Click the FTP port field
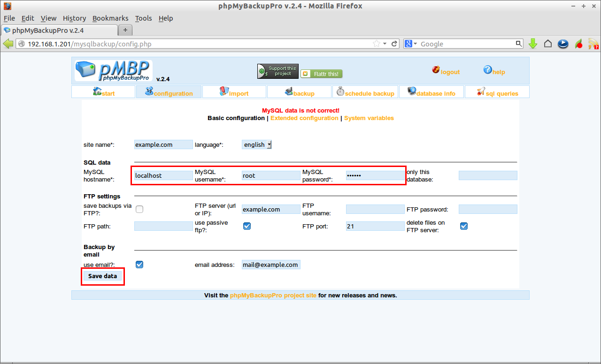The image size is (601, 364). tap(375, 226)
